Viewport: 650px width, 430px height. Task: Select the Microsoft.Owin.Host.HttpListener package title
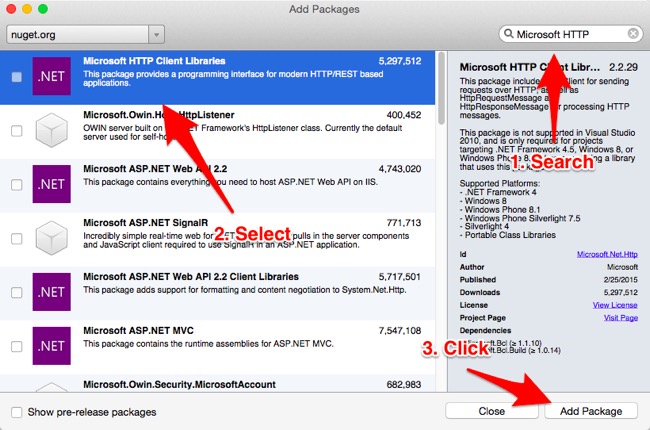[x=159, y=115]
